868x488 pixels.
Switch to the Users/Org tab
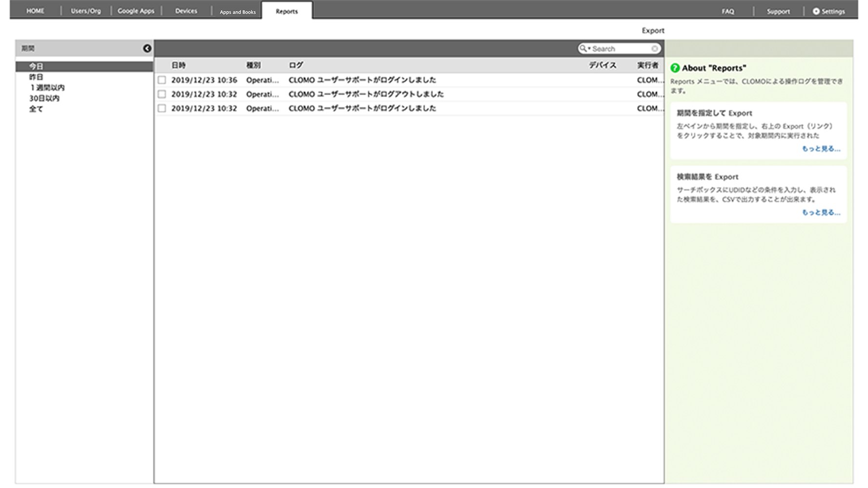click(x=86, y=11)
